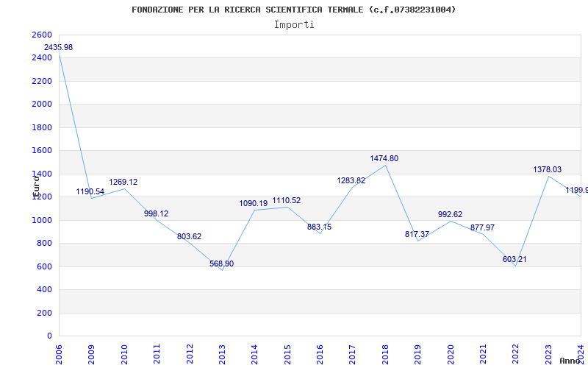
Task: Click the x-axis year 2012
Action: click(x=190, y=354)
